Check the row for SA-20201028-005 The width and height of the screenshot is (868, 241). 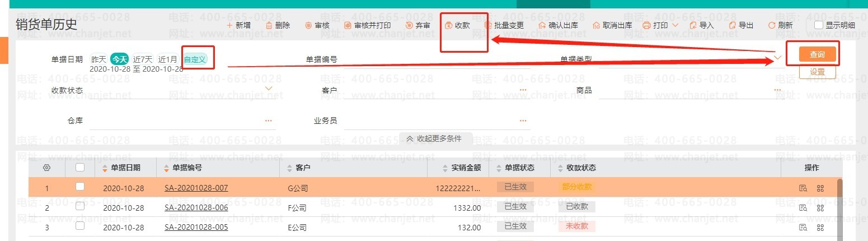coord(80,226)
